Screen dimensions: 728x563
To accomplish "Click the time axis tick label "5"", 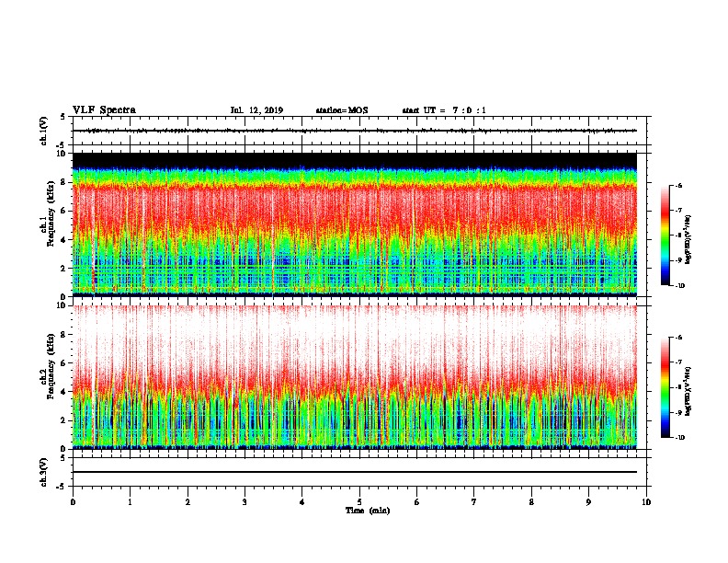I will (359, 502).
